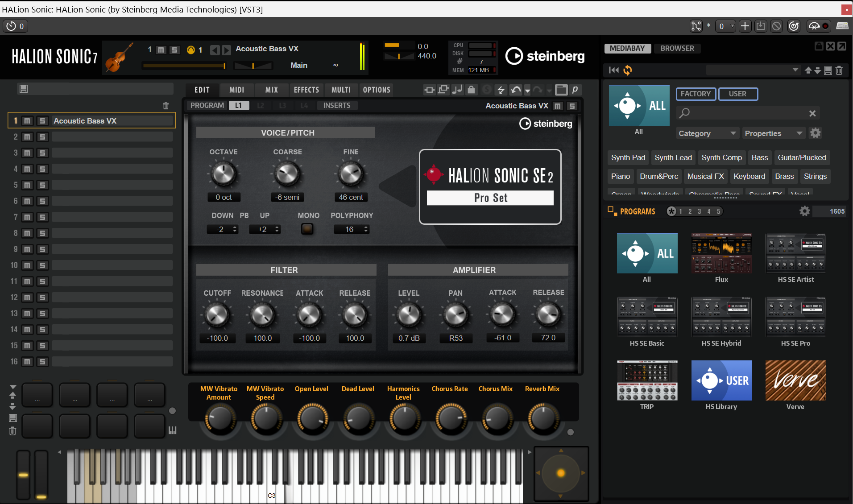Screen dimensions: 853x504
Task: Open the BROWSER tab
Action: pos(677,48)
